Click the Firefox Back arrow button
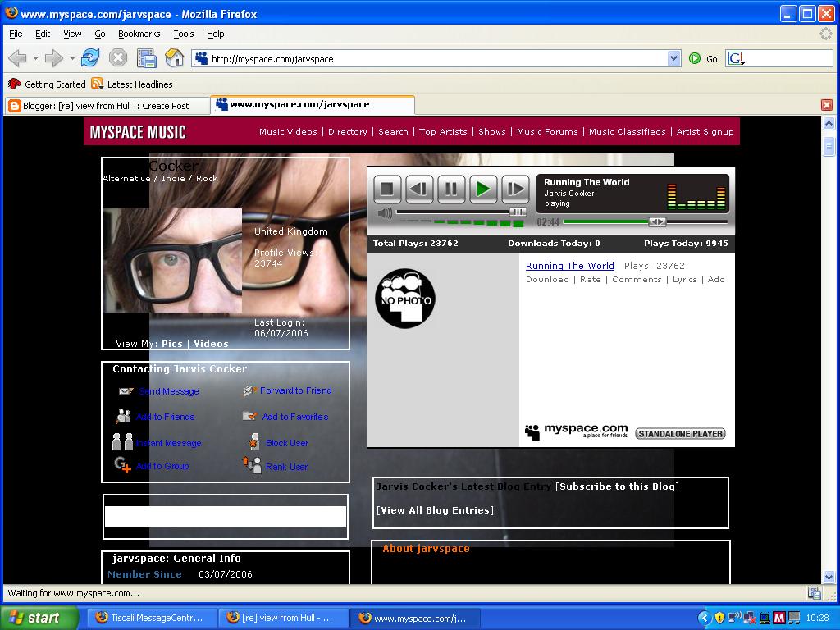This screenshot has width=840, height=630. pyautogui.click(x=17, y=58)
